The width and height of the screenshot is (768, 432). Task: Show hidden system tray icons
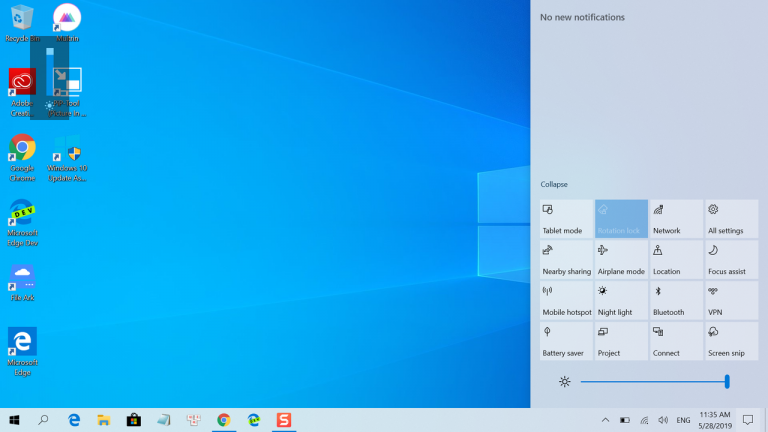[605, 420]
